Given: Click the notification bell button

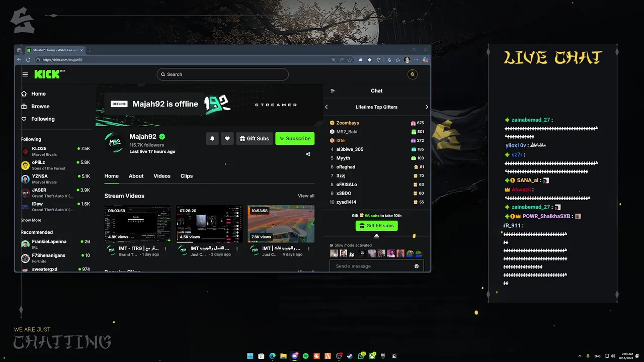Looking at the screenshot, I should [x=212, y=138].
